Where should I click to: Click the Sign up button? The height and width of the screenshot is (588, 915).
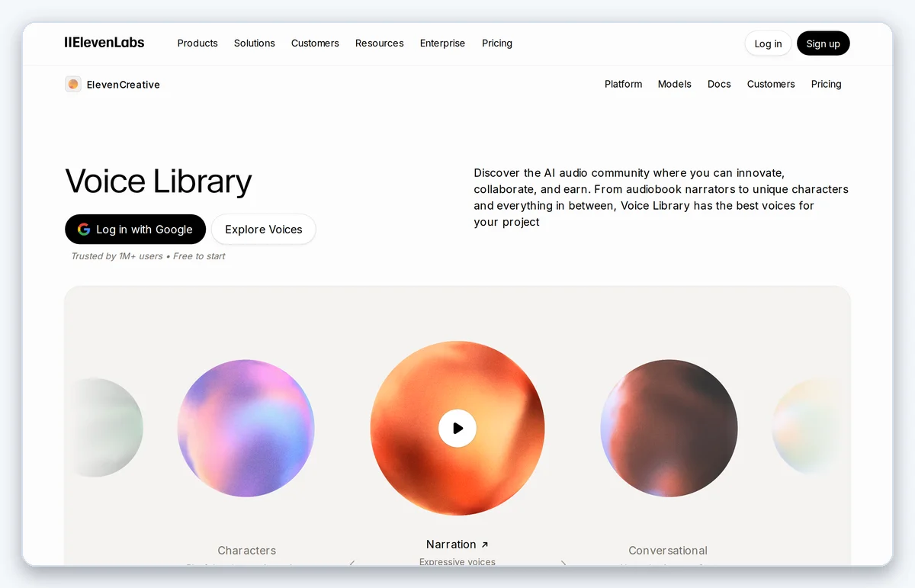point(823,43)
